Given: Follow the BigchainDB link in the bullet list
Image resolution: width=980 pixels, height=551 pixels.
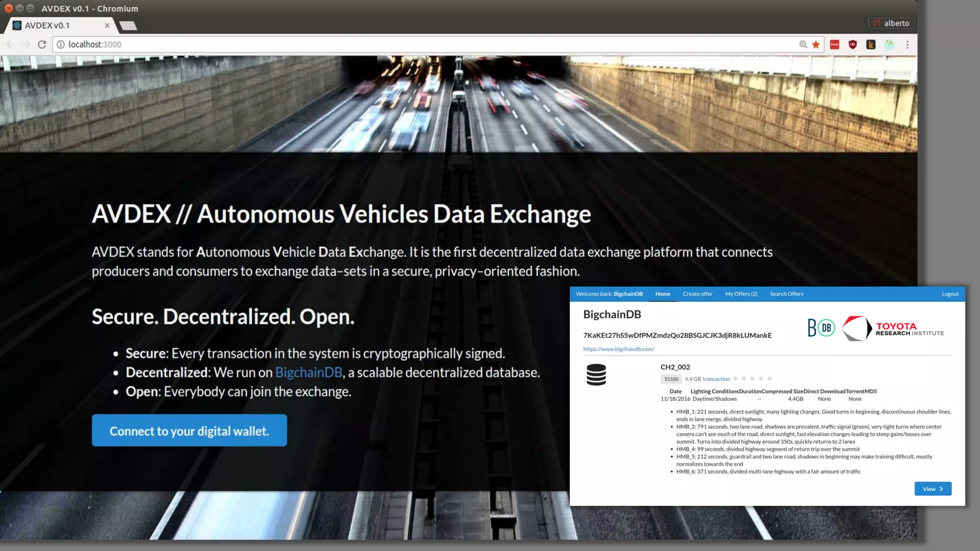Looking at the screenshot, I should pos(309,373).
